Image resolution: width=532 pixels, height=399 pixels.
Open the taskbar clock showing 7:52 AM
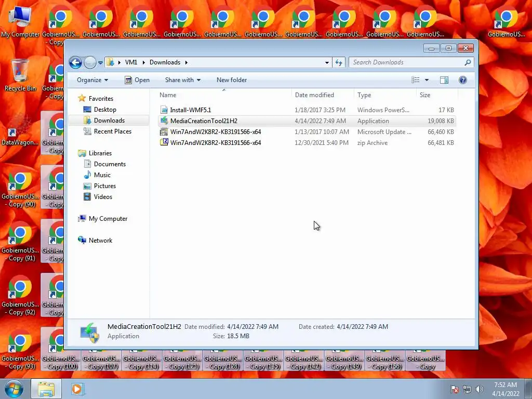(506, 389)
